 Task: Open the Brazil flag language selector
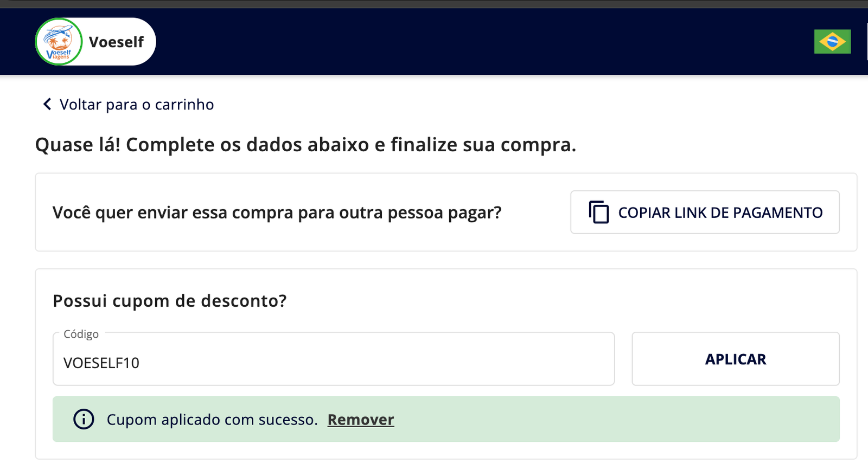coord(832,42)
